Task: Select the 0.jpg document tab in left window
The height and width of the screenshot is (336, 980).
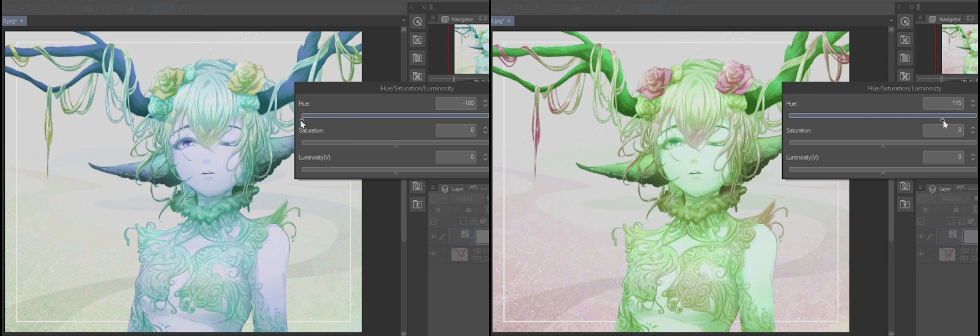Action: [x=13, y=21]
